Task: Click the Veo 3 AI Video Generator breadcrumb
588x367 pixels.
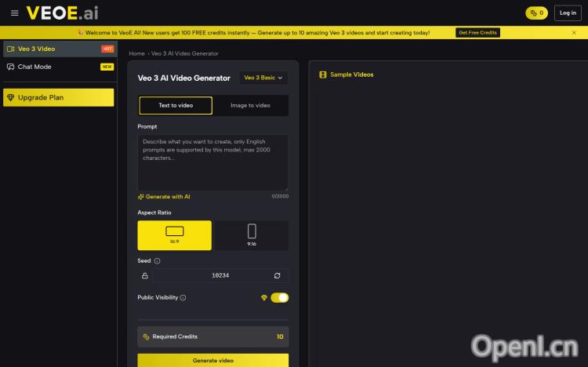Action: pos(185,53)
